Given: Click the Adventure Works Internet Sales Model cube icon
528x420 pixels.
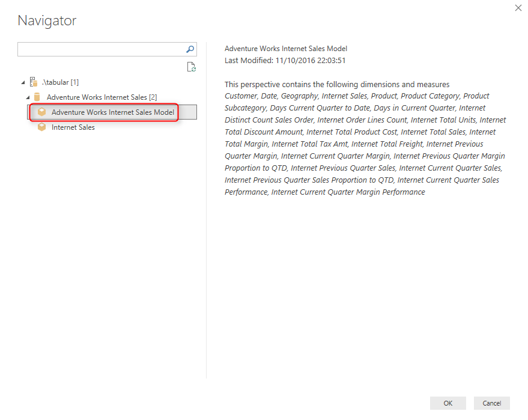Looking at the screenshot, I should coord(42,112).
